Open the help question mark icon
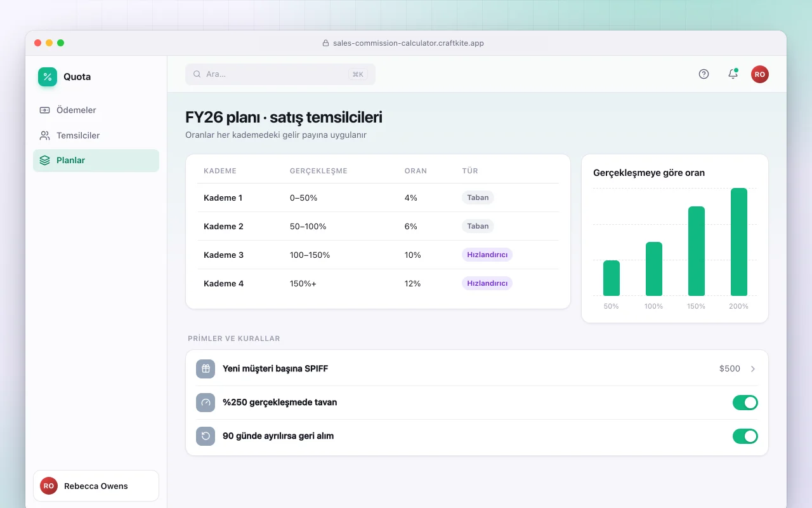The width and height of the screenshot is (812, 508). pos(704,74)
